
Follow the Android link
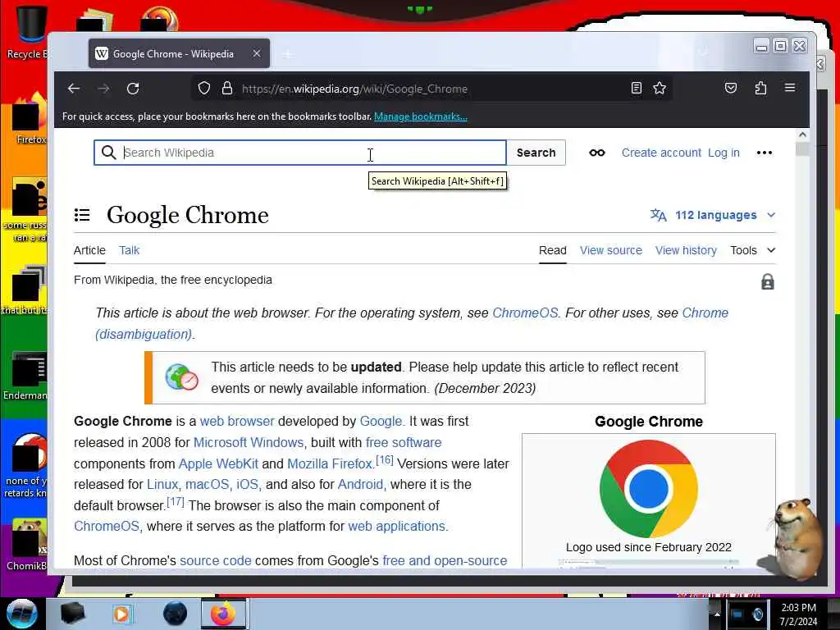point(361,484)
